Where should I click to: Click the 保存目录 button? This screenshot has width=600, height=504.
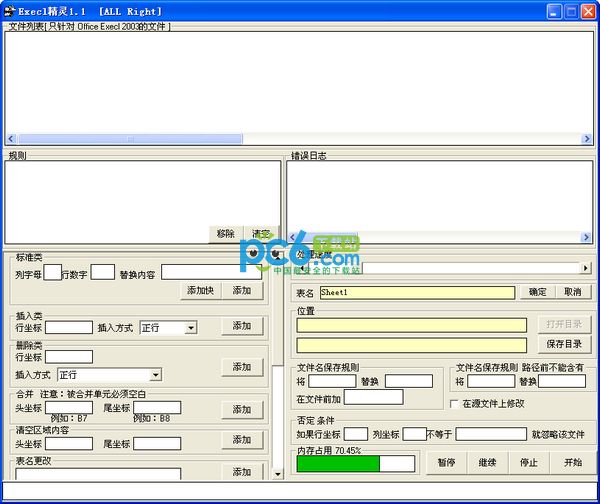coord(564,344)
